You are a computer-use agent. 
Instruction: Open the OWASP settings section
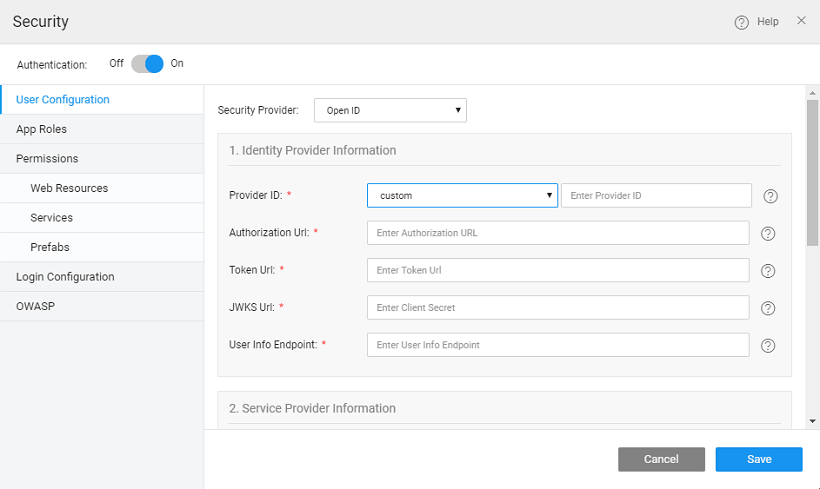click(35, 306)
